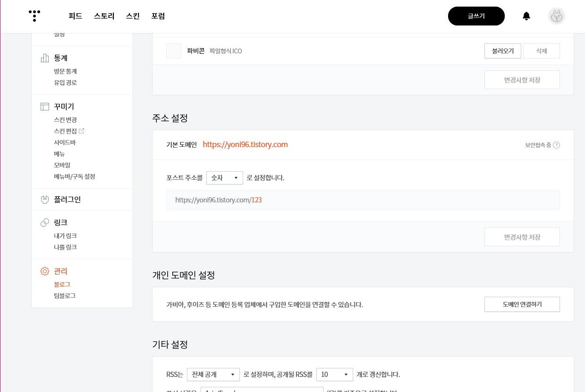Click the favicon preview thumbnail
The height and width of the screenshot is (392, 585).
click(174, 51)
